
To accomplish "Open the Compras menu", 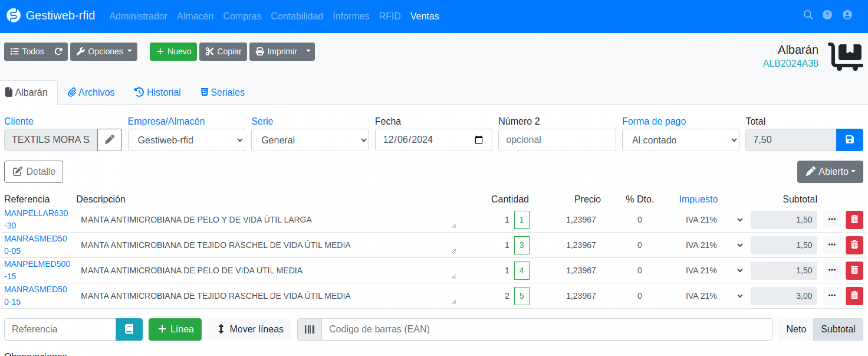I will click(x=242, y=16).
